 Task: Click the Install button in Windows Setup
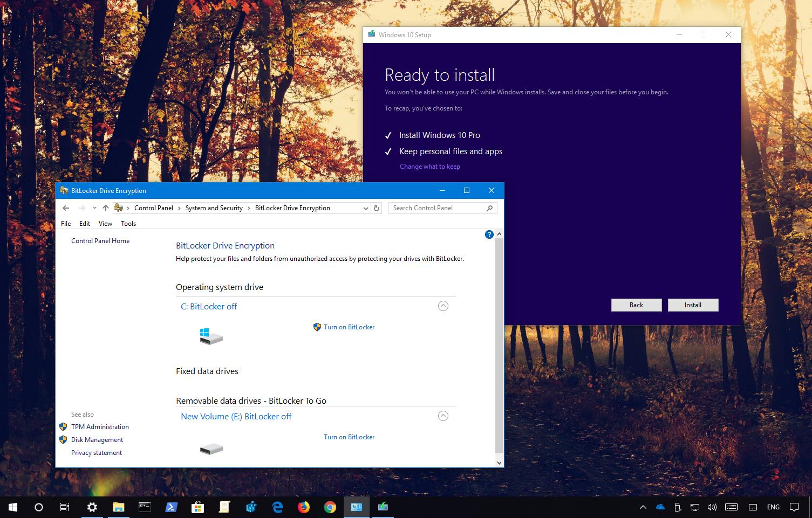[x=693, y=305]
